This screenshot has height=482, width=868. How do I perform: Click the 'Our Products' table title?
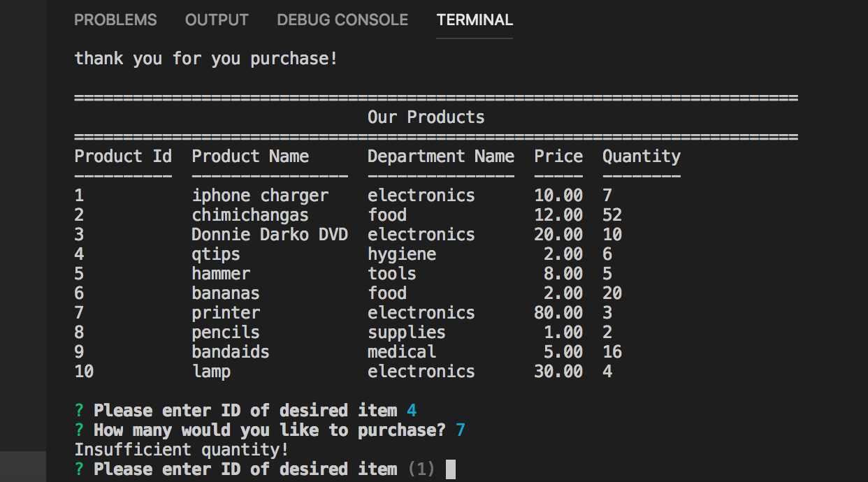pyautogui.click(x=426, y=117)
